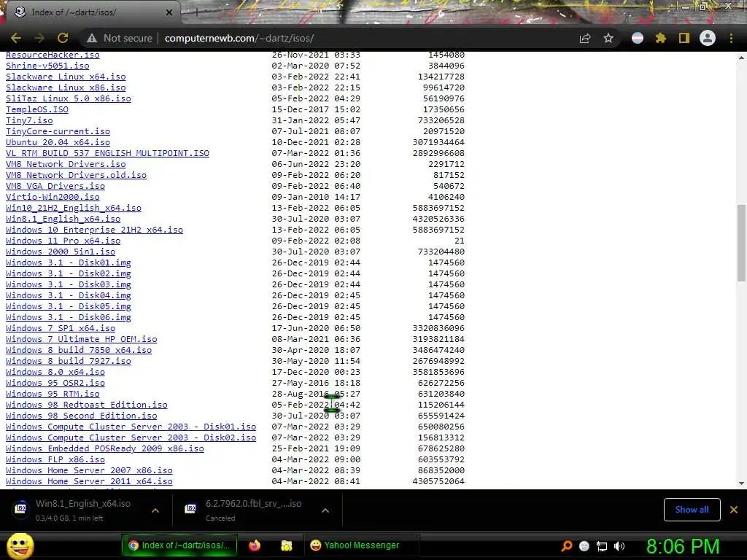Launch Firefox from the taskbar
The height and width of the screenshot is (560, 747).
click(x=255, y=545)
